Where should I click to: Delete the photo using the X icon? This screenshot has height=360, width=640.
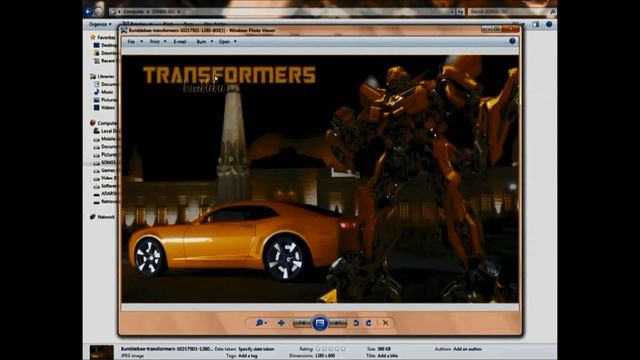[385, 323]
